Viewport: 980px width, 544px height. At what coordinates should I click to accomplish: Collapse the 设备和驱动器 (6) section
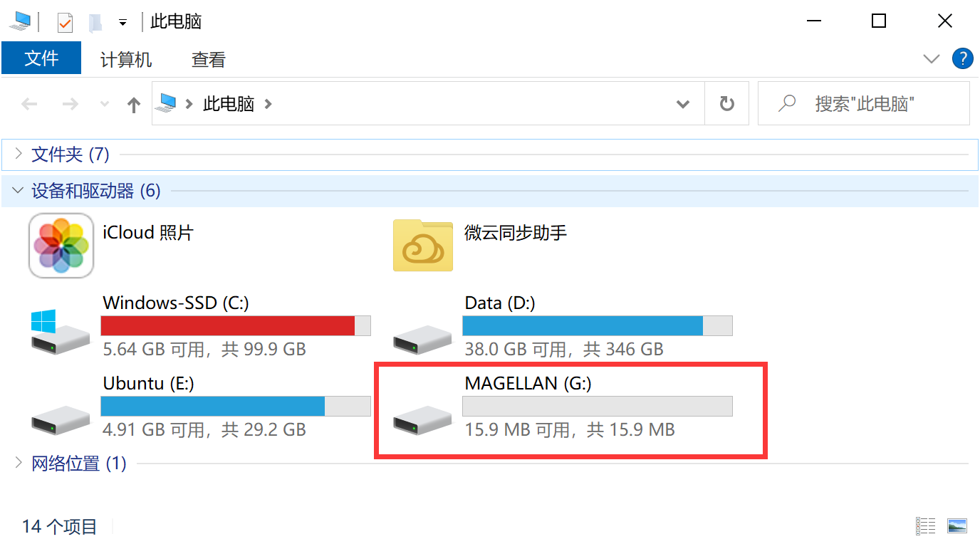tap(17, 190)
